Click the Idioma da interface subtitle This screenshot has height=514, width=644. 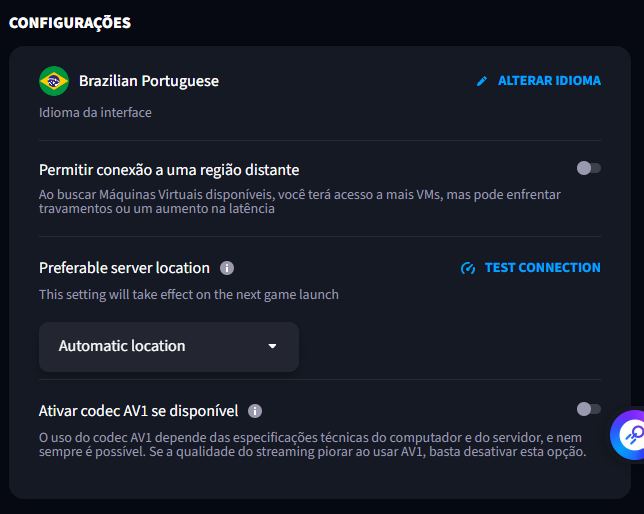tap(95, 113)
